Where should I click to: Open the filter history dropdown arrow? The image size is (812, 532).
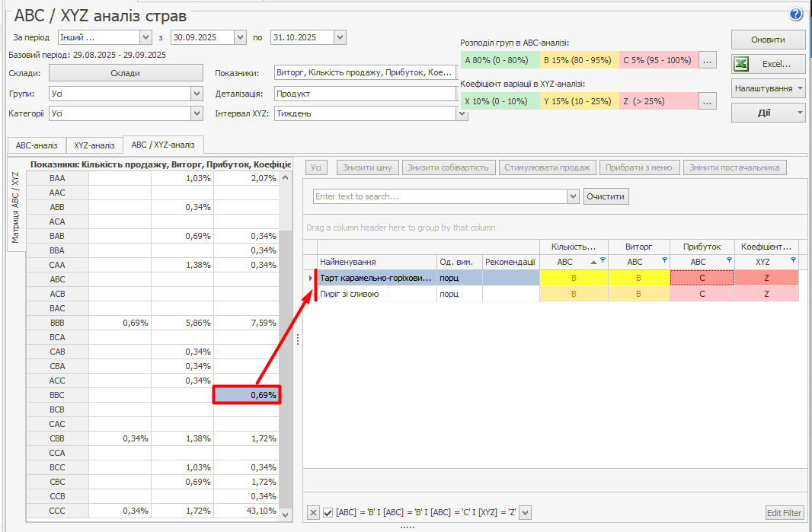tap(524, 513)
